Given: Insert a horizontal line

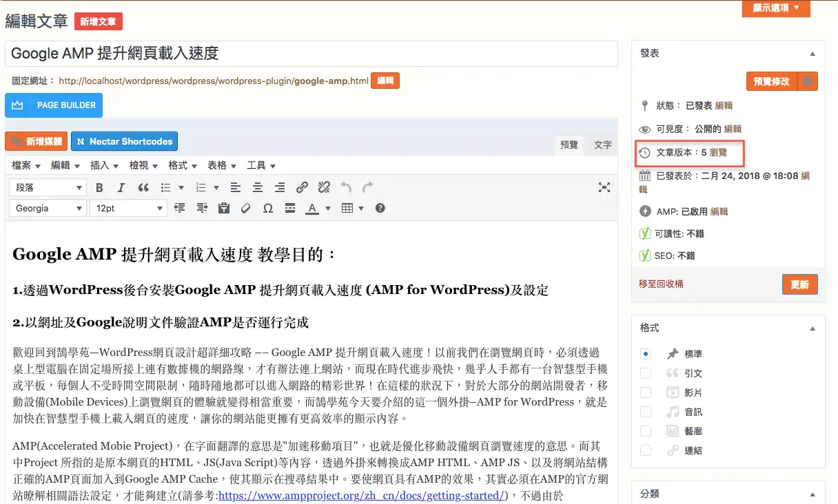Looking at the screenshot, I should [x=290, y=208].
